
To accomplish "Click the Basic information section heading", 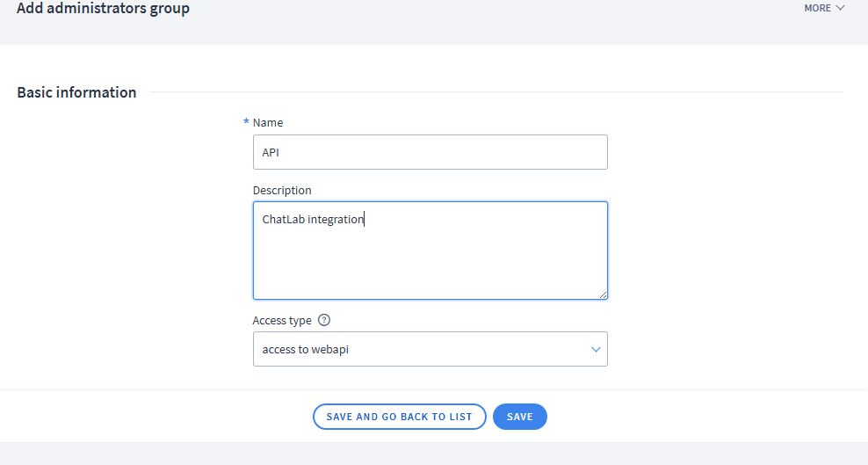I will (x=76, y=92).
